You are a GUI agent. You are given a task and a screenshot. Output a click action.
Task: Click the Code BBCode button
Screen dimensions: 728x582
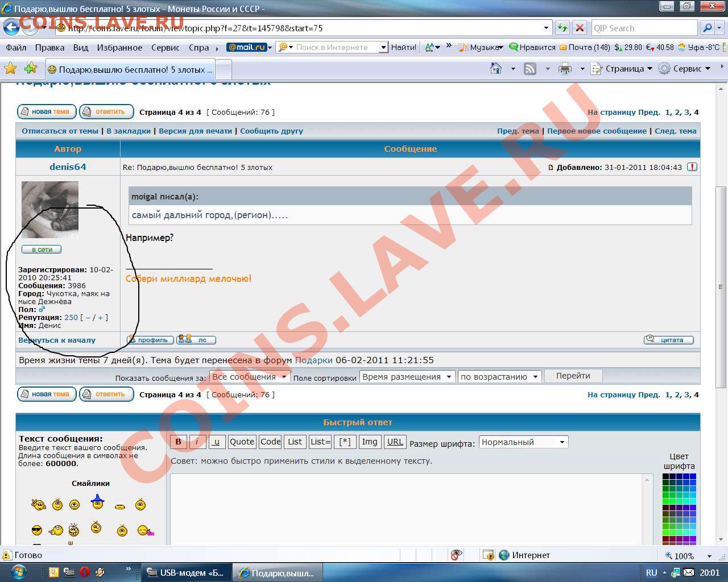click(270, 442)
